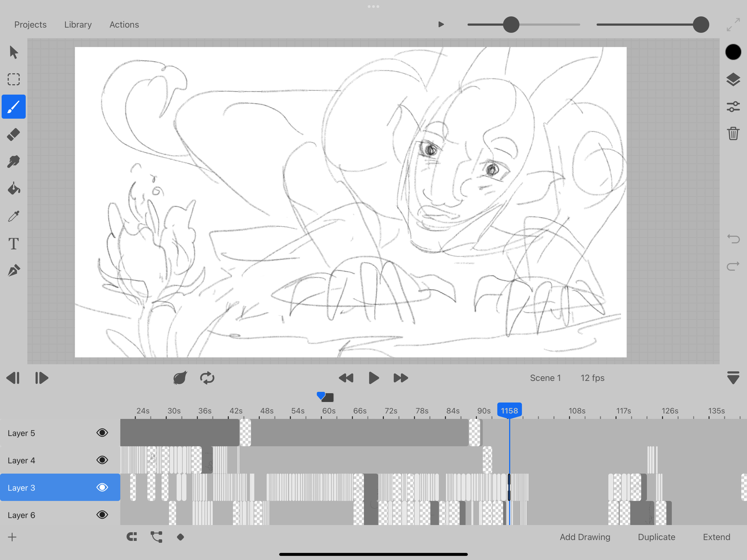Open the Library menu
The width and height of the screenshot is (747, 560).
point(78,25)
